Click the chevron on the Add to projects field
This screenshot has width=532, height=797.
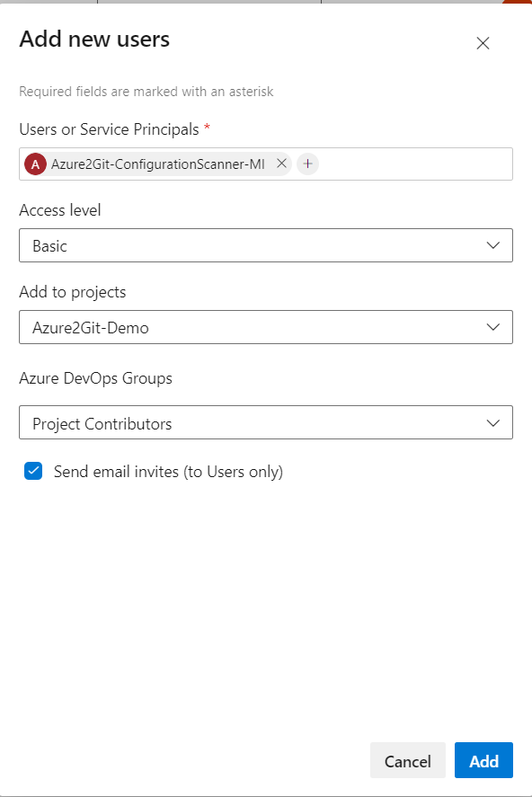pos(492,327)
